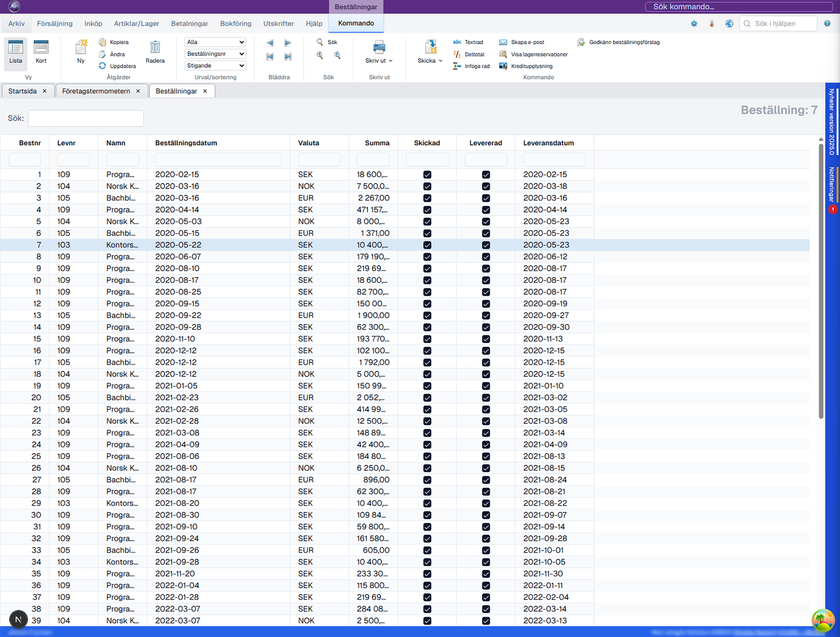Click Visa lagerreservationer command

click(x=539, y=54)
